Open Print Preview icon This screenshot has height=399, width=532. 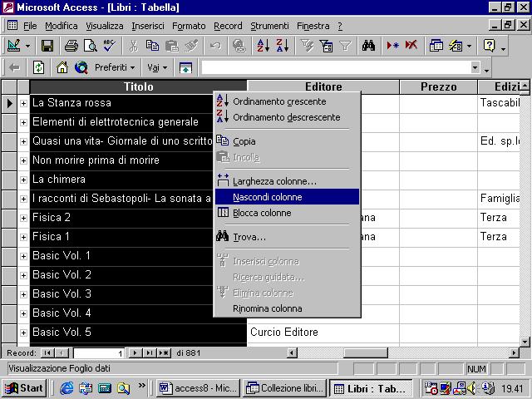91,46
